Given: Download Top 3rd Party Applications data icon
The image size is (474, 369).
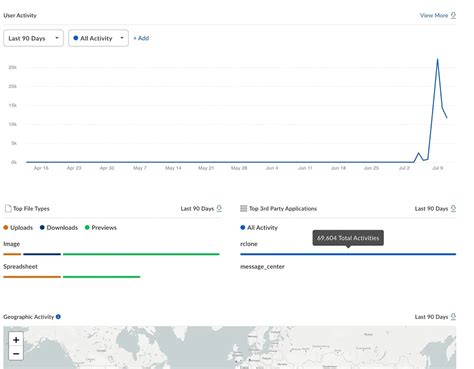Looking at the screenshot, I should 453,209.
